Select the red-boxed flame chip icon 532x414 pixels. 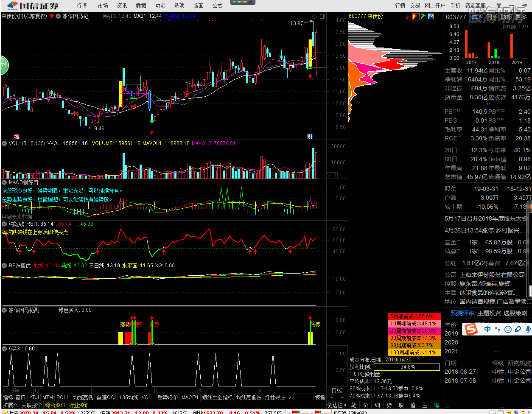[416, 17]
